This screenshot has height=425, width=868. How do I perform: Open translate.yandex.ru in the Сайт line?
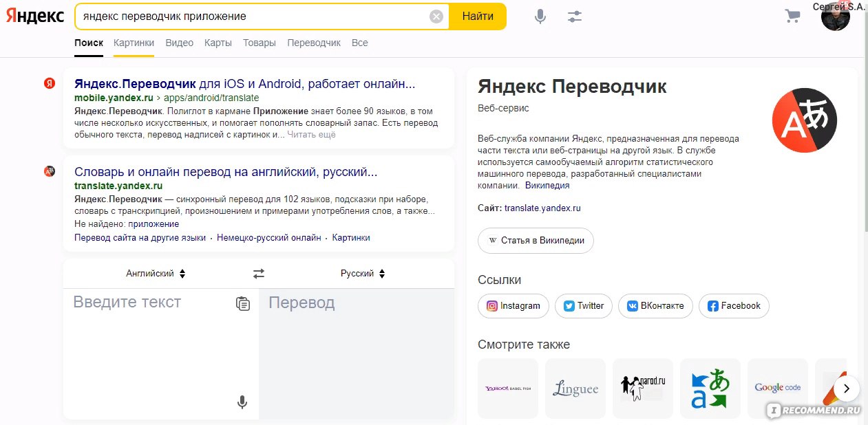click(x=542, y=208)
